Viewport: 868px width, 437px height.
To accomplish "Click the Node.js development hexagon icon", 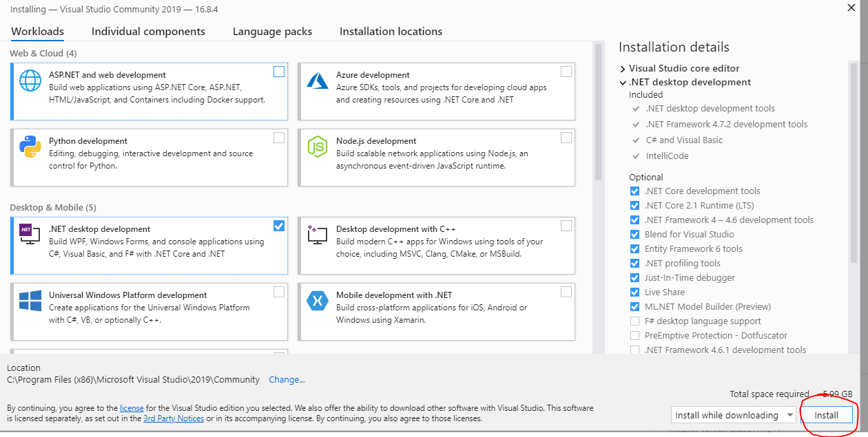I will click(x=318, y=147).
